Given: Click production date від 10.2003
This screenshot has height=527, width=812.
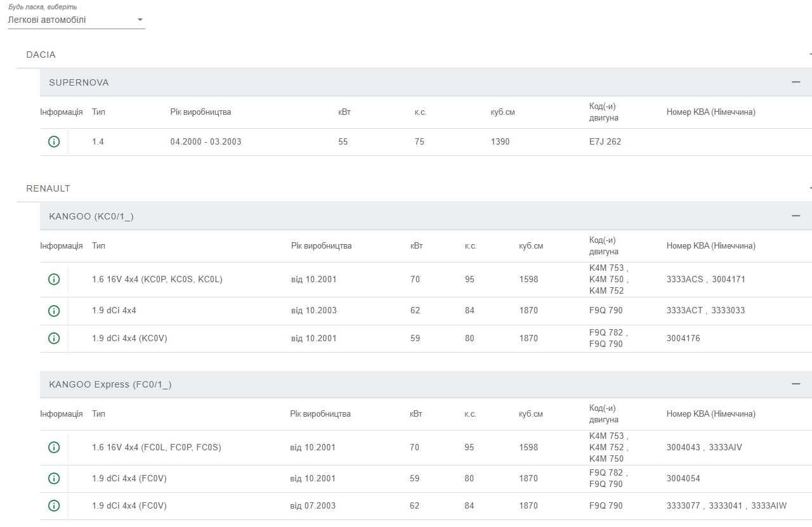Looking at the screenshot, I should (x=314, y=310).
